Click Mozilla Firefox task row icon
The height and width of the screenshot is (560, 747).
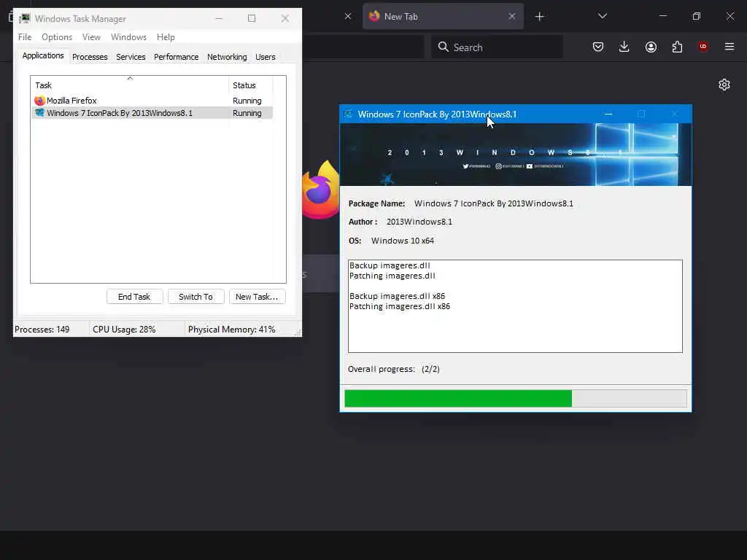click(x=39, y=101)
